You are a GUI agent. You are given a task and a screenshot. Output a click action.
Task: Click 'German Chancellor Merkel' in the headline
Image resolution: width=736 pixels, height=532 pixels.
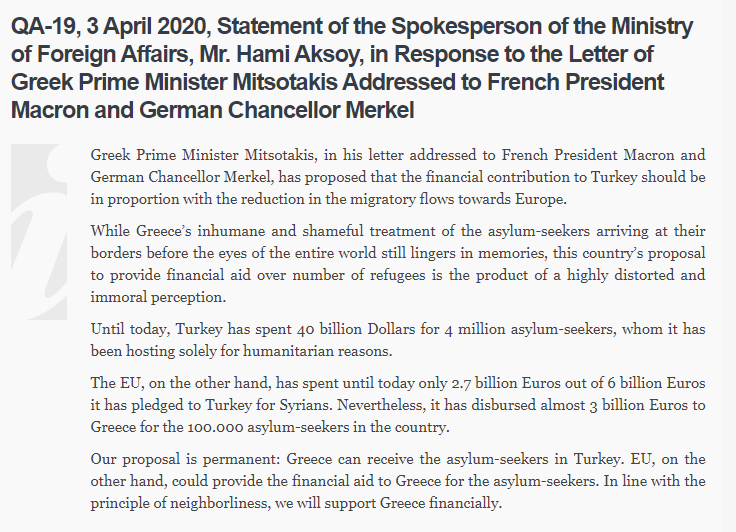coord(277,110)
